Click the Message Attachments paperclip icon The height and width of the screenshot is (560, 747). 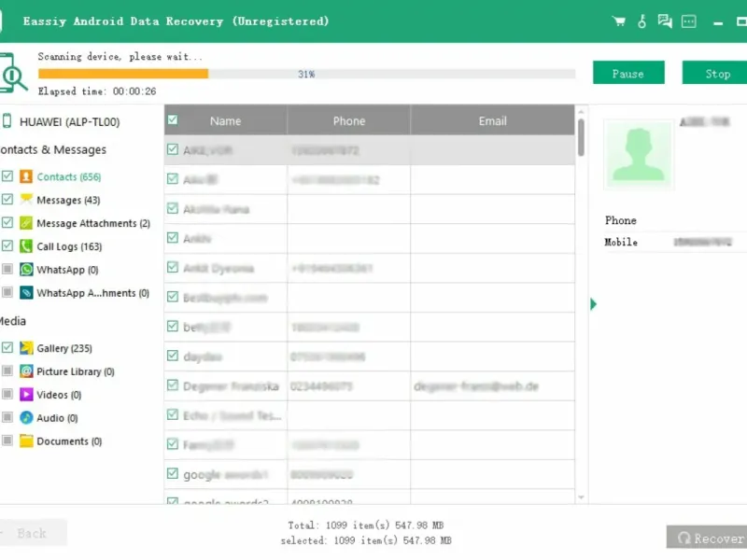26,223
